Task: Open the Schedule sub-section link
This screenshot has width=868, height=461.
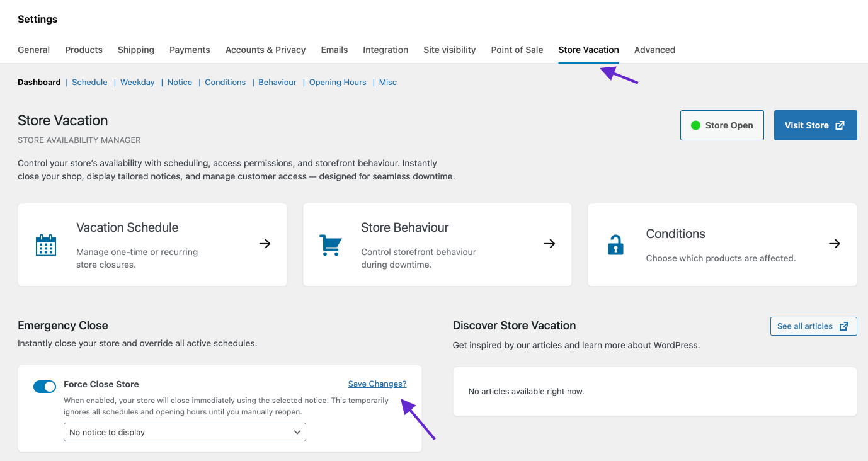Action: pos(89,83)
